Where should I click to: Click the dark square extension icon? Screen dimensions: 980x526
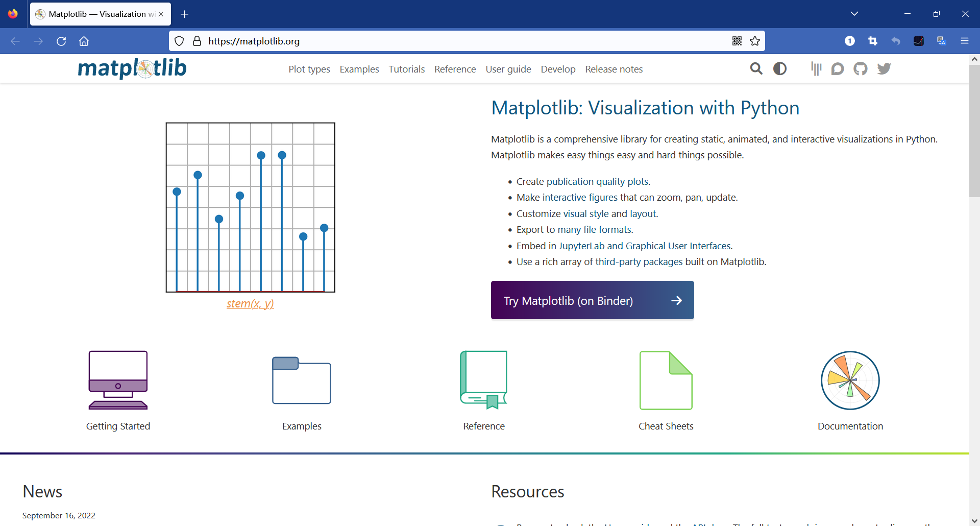coord(919,41)
